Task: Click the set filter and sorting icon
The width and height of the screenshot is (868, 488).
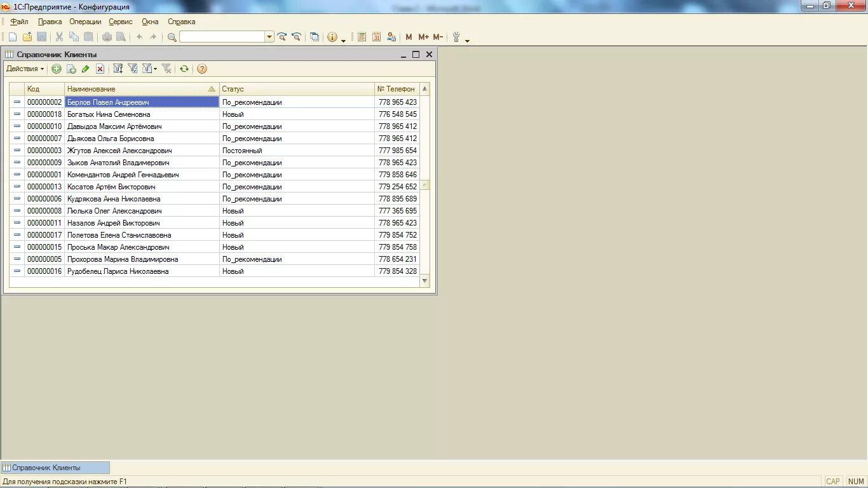Action: (x=118, y=69)
